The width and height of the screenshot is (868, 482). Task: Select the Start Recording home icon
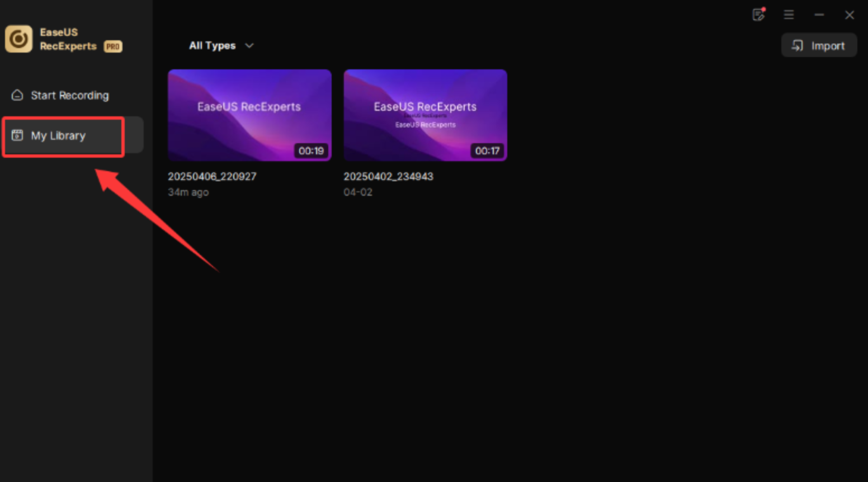point(17,96)
